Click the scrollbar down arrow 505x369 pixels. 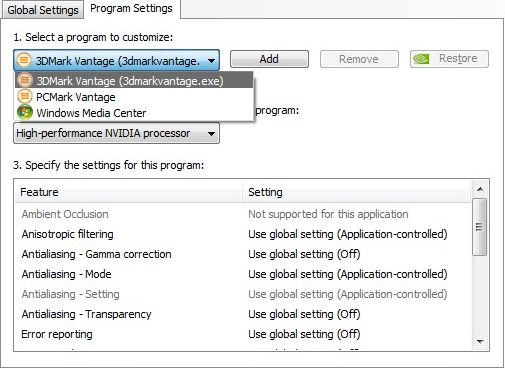point(480,342)
